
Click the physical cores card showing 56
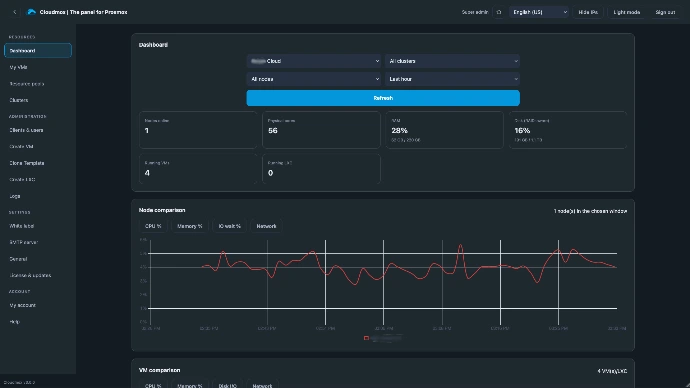coord(321,130)
